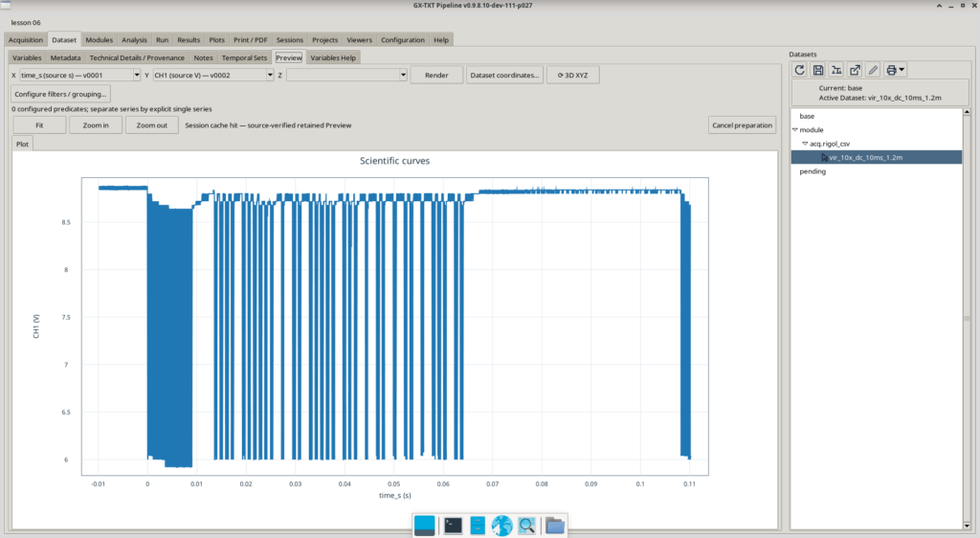Click the 'Session cache hit' status text
This screenshot has width=980, height=538.
click(x=268, y=125)
